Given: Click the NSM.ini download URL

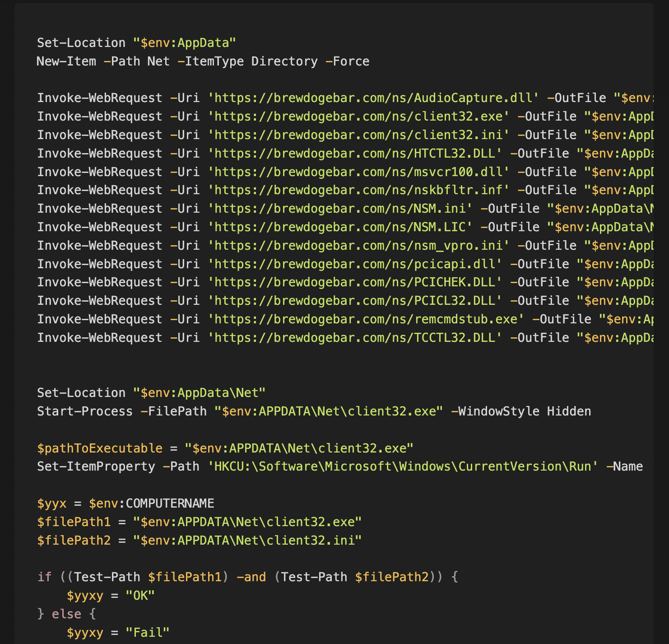Looking at the screenshot, I should (339, 209).
